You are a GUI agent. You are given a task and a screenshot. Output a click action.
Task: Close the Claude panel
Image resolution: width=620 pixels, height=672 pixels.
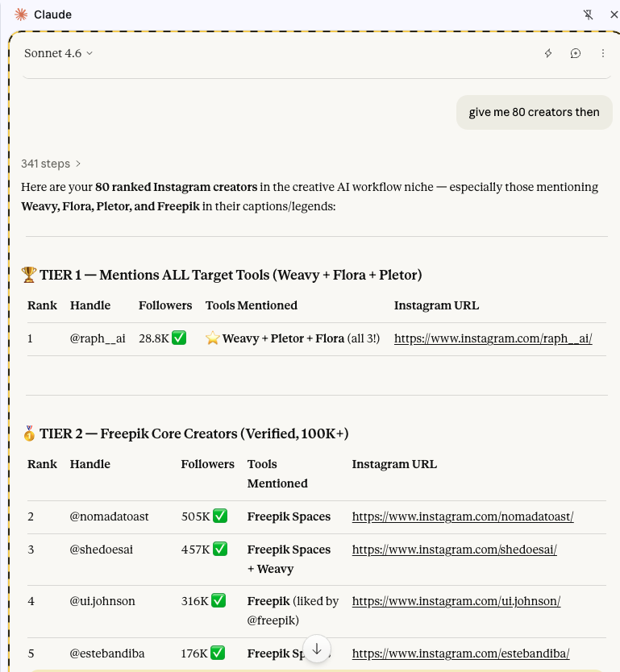click(614, 15)
